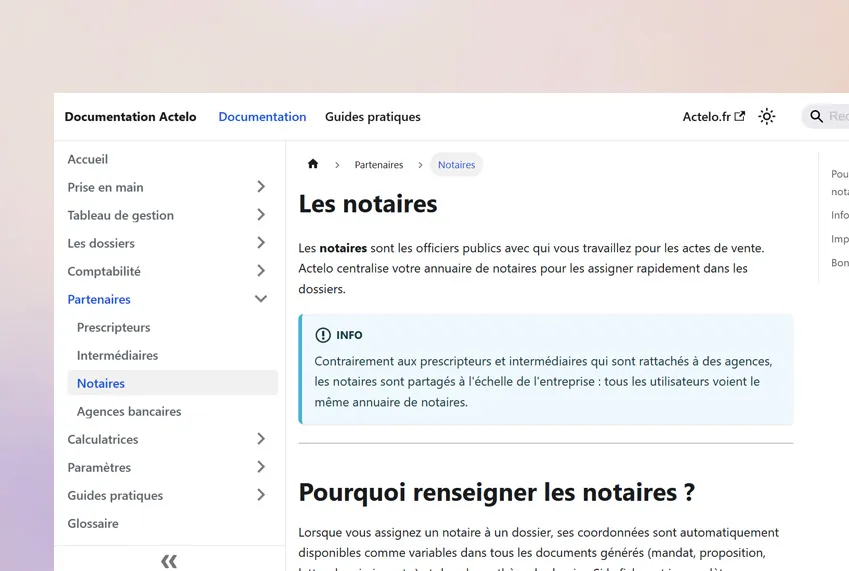The height and width of the screenshot is (571, 849).
Task: Toggle light/dark mode sun icon
Action: coord(767,117)
